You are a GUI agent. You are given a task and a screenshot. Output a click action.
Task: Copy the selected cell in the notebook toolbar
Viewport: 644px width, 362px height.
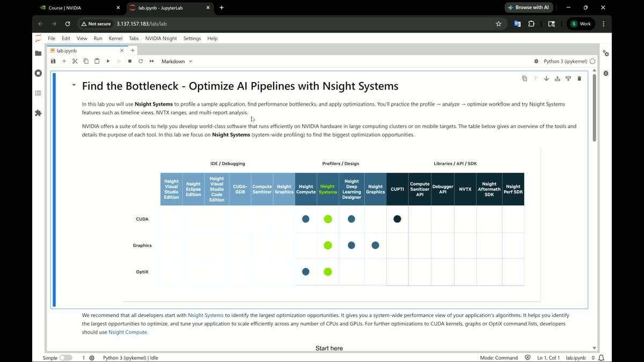86,61
